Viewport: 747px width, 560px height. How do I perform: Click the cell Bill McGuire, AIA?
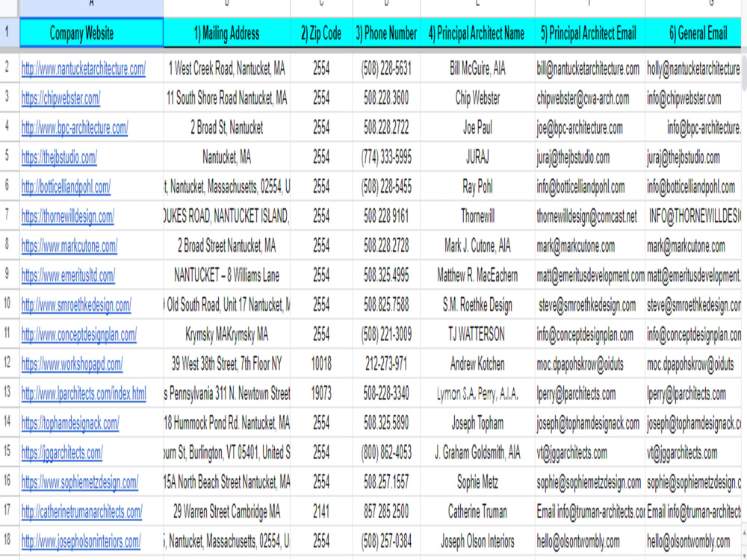(477, 69)
